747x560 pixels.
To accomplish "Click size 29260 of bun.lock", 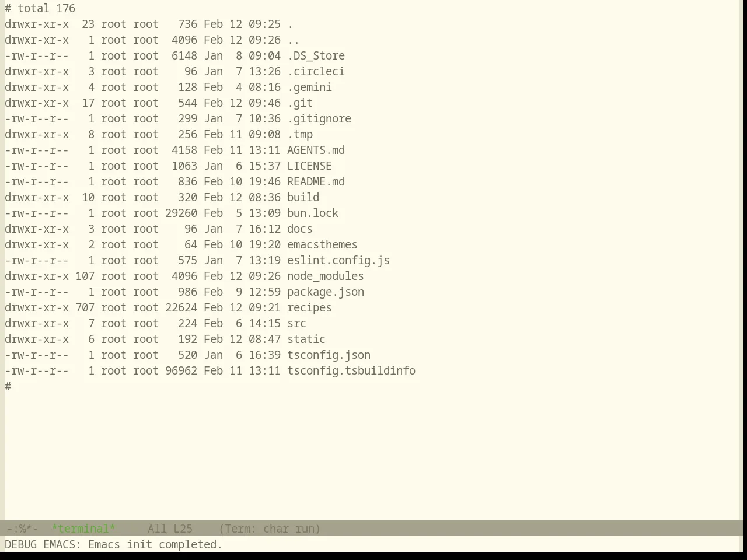I will pos(181,213).
